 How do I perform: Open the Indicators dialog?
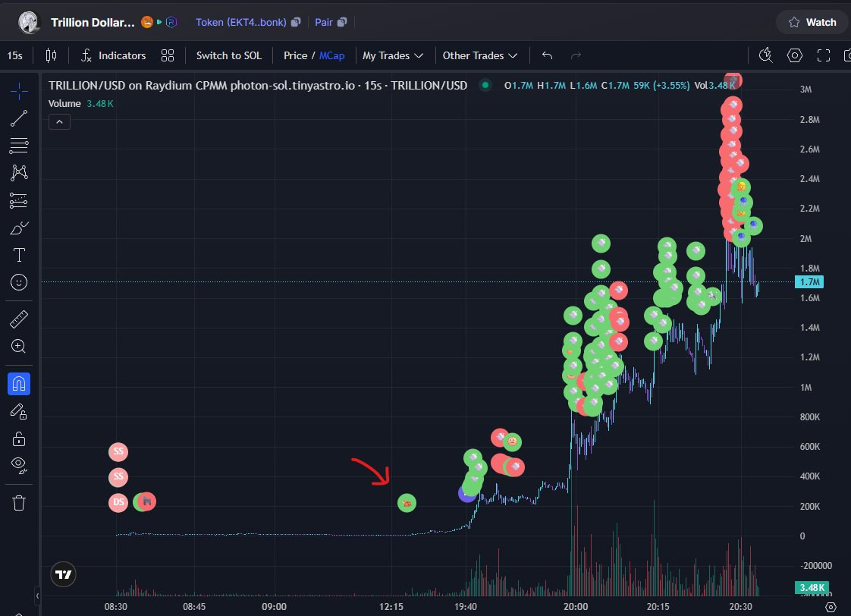(114, 55)
